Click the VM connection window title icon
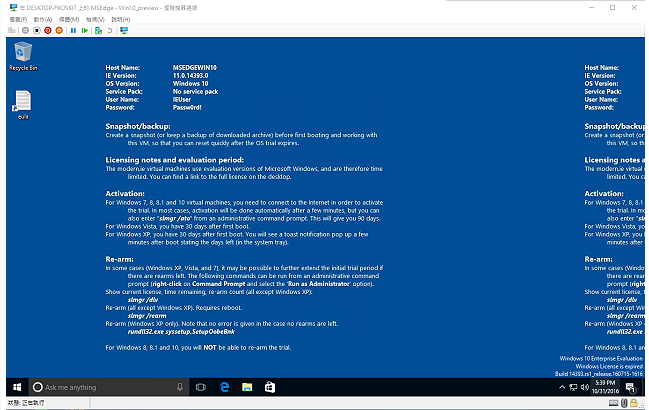 coord(13,7)
